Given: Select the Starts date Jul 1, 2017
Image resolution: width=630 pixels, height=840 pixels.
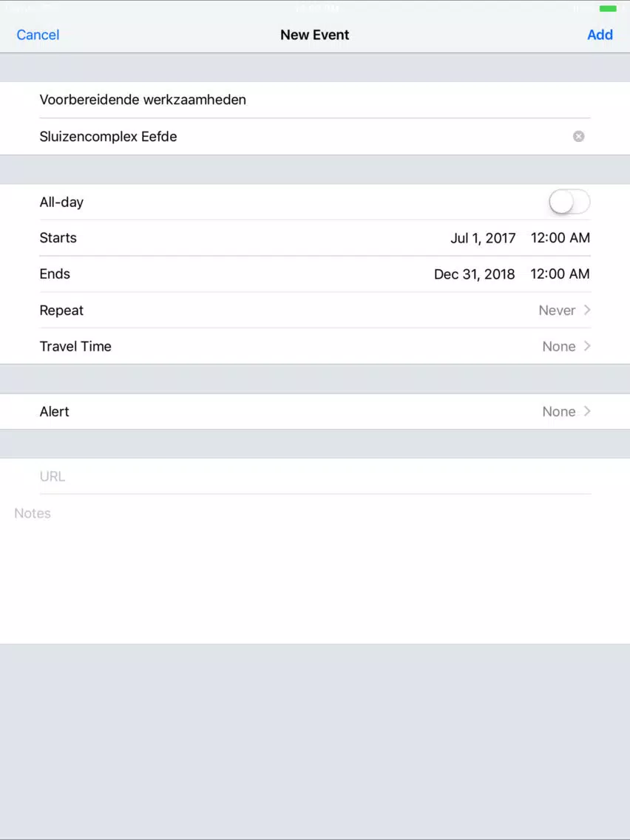Looking at the screenshot, I should pos(483,238).
